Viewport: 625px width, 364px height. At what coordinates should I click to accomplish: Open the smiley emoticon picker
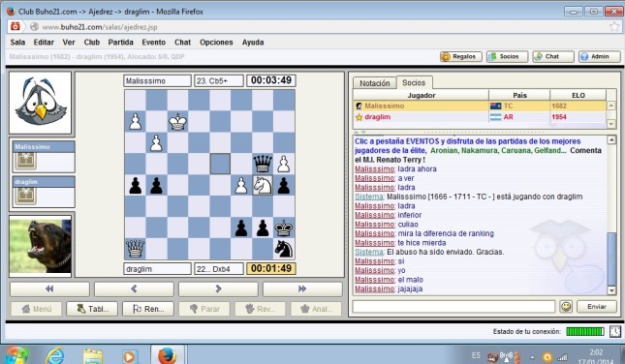tap(566, 306)
